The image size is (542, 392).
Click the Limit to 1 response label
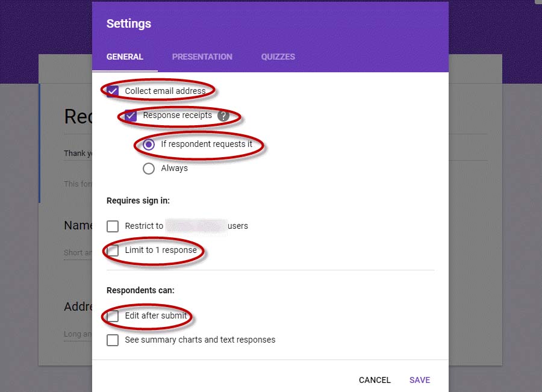[161, 250]
